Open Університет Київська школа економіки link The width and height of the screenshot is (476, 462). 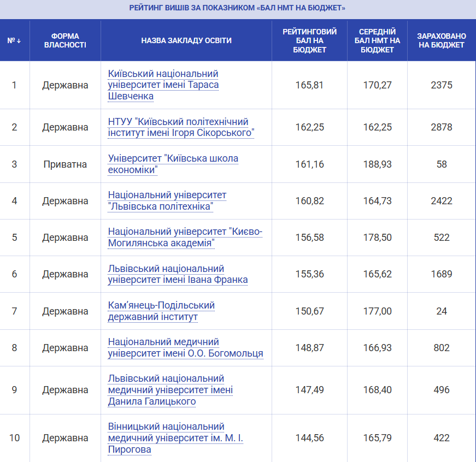[173, 164]
